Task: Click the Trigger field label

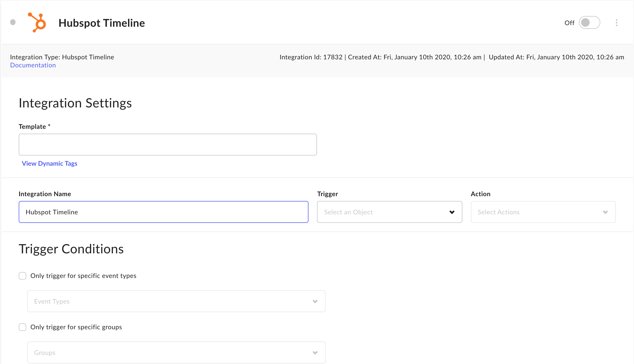Action: pyautogui.click(x=328, y=194)
